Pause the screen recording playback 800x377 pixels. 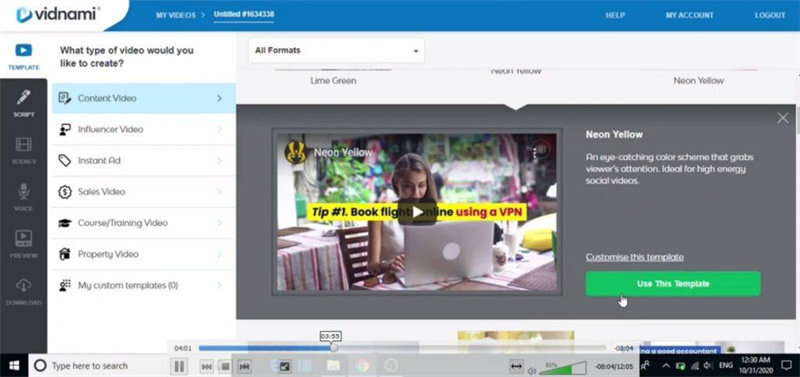pos(179,366)
